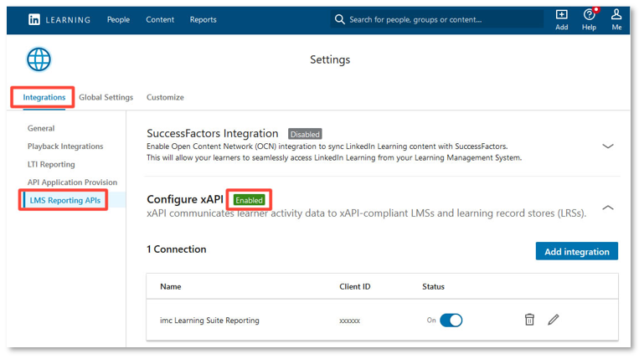
Task: Edit imc Learning Suite Reporting with pencil icon
Action: click(x=553, y=320)
